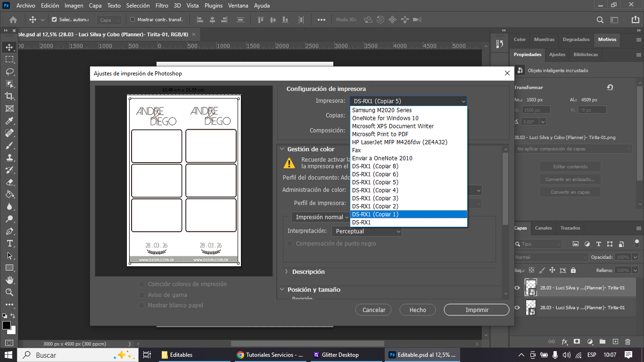Select the Clone Stamp tool
Image resolution: width=644 pixels, height=362 pixels.
pos(9,157)
